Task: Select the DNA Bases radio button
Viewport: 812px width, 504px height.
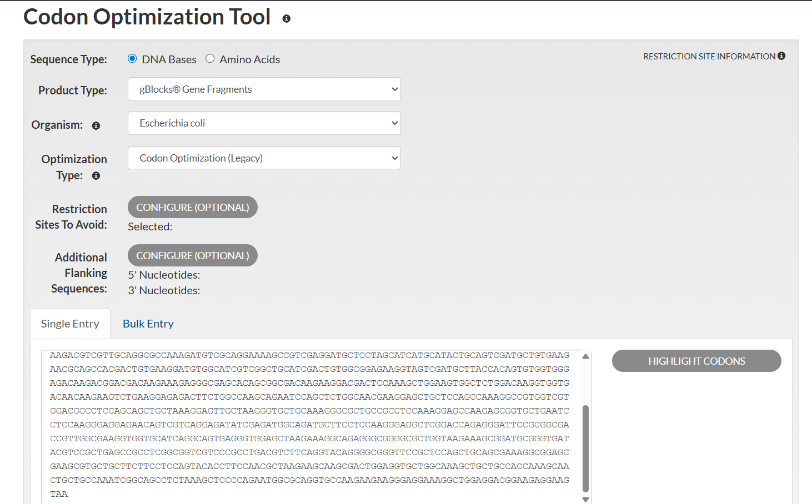Action: tap(132, 59)
